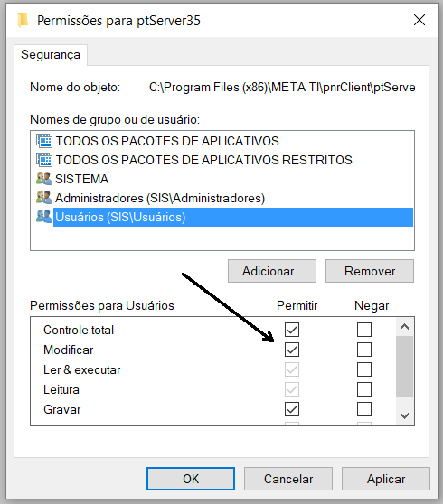Click the Aplicar button
This screenshot has width=443, height=504.
(x=386, y=479)
